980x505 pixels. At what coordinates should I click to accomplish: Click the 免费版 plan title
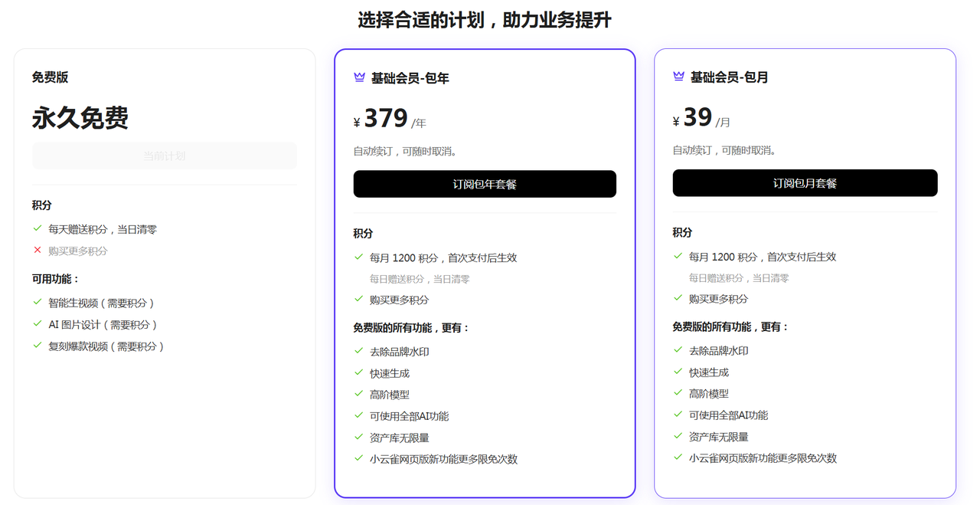click(51, 77)
